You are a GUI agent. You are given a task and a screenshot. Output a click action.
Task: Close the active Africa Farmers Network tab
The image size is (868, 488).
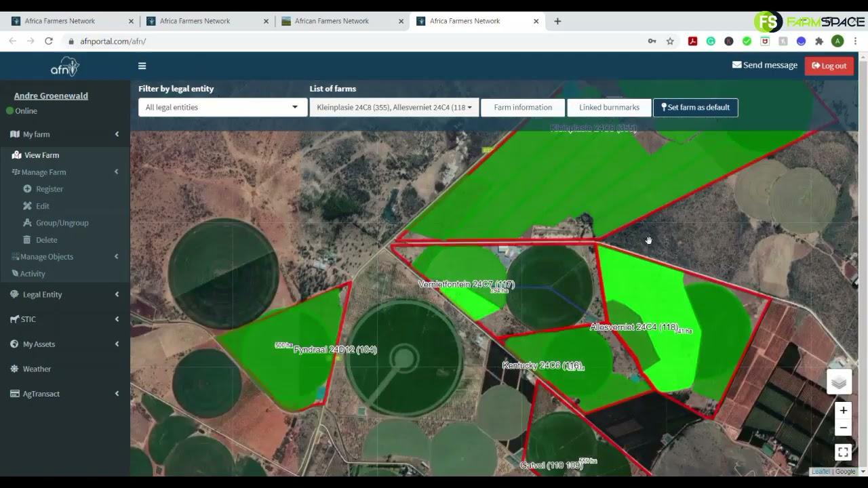[x=536, y=21]
